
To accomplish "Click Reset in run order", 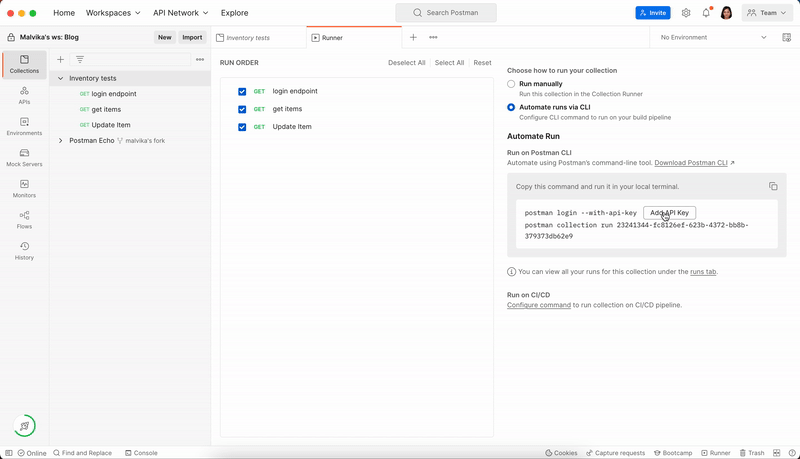I will tap(482, 63).
